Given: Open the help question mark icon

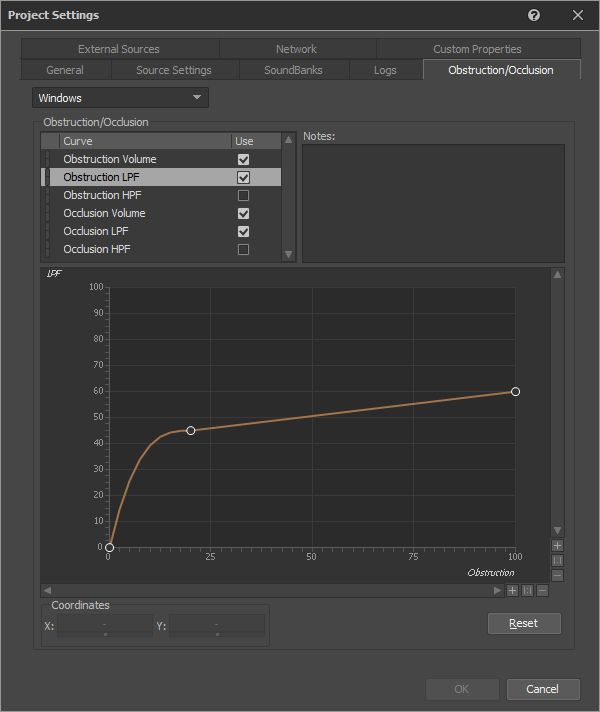Looking at the screenshot, I should [534, 15].
